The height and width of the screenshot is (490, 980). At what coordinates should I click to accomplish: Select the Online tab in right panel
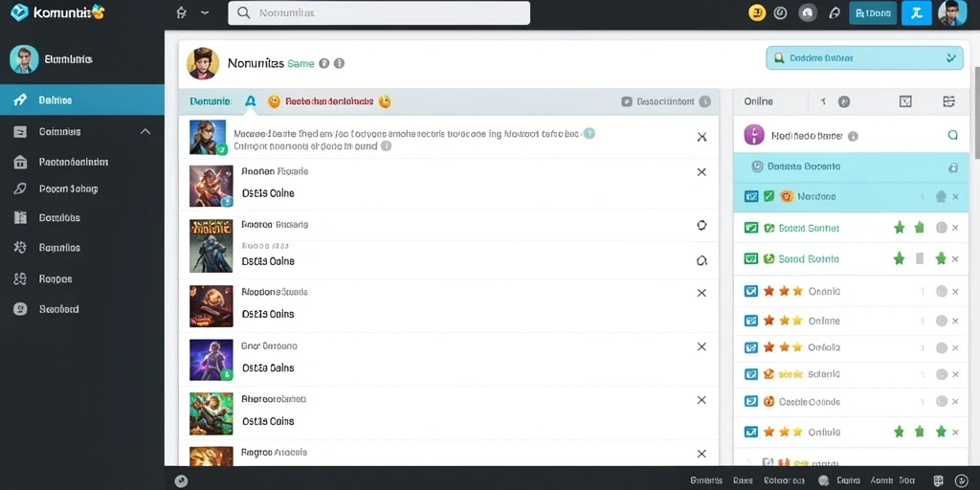click(x=758, y=101)
